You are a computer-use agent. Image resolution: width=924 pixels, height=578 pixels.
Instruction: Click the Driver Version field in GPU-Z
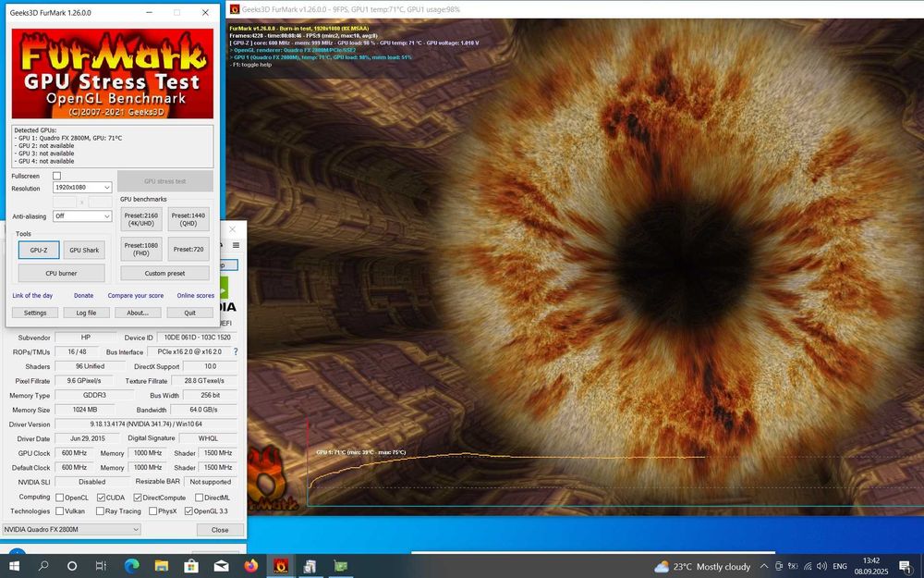coord(146,424)
